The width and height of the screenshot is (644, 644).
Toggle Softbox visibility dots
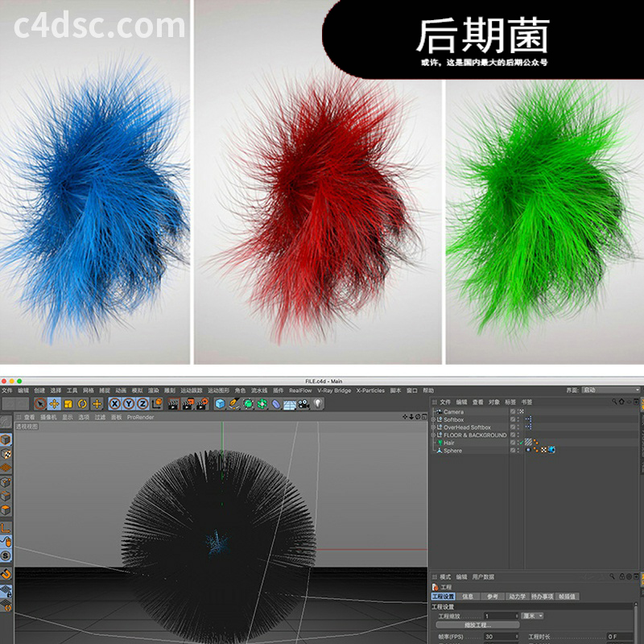pyautogui.click(x=518, y=419)
